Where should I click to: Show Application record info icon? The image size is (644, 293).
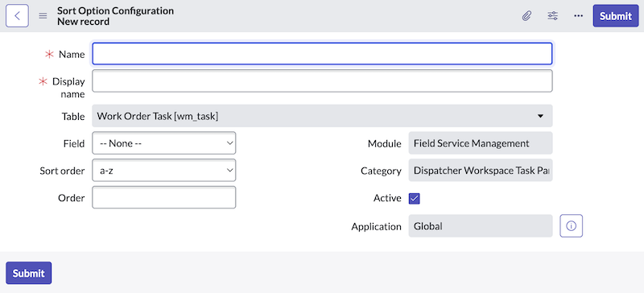click(572, 226)
